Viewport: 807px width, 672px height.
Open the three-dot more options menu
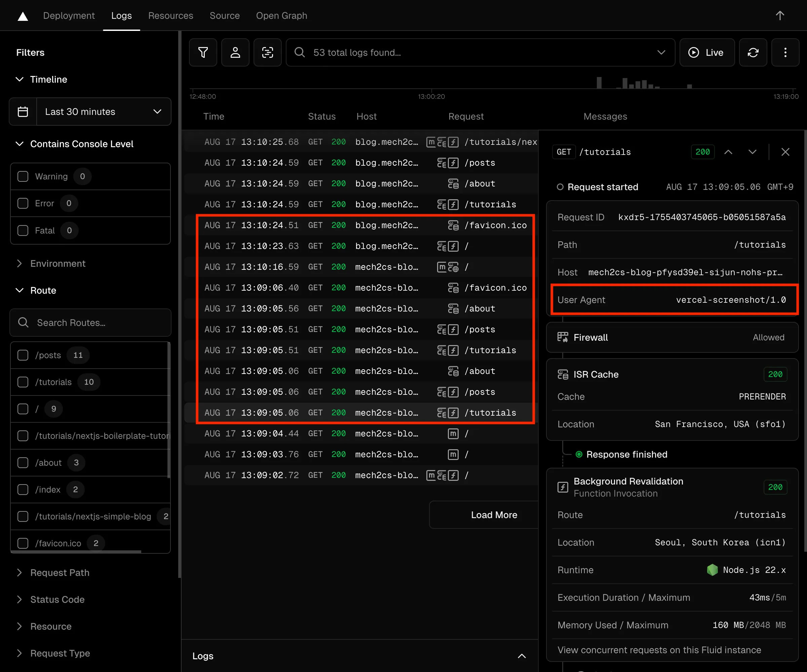785,52
